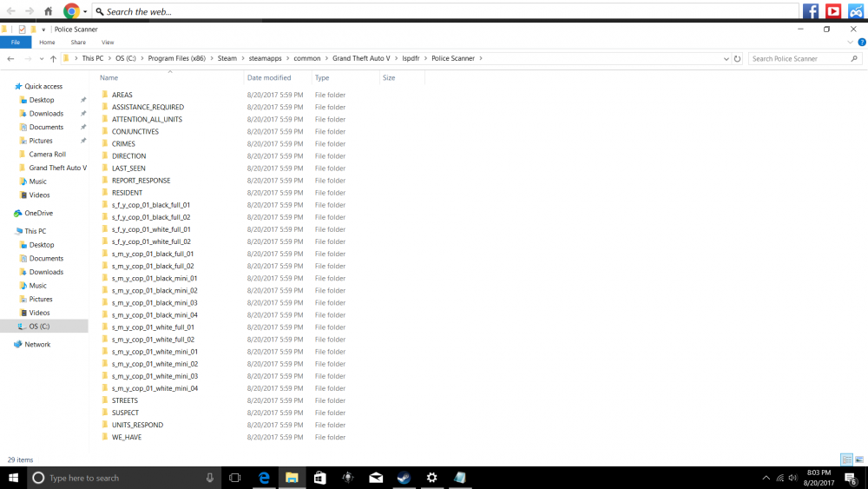Screen dimensions: 868x489
Task: Select the CRIMES folder
Action: tap(123, 143)
